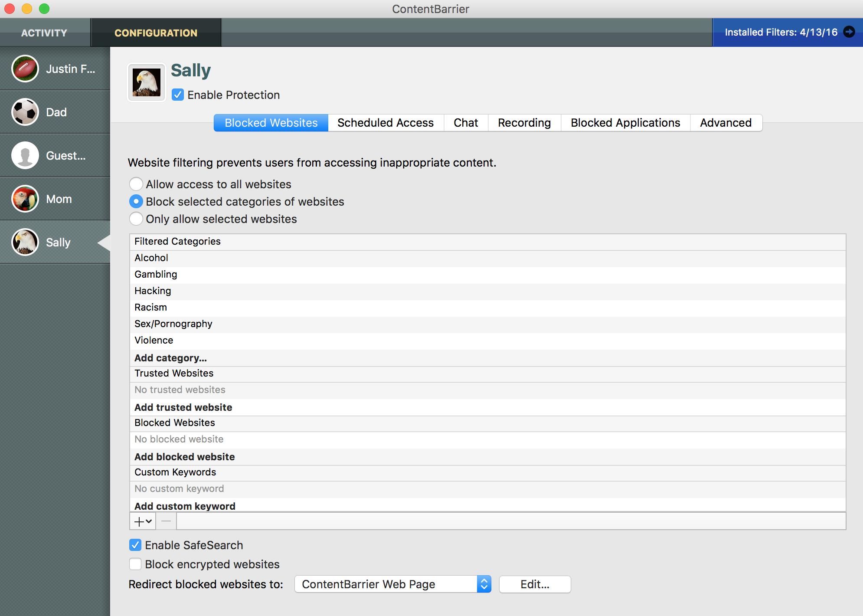
Task: Open the Advanced tab
Action: pyautogui.click(x=726, y=123)
